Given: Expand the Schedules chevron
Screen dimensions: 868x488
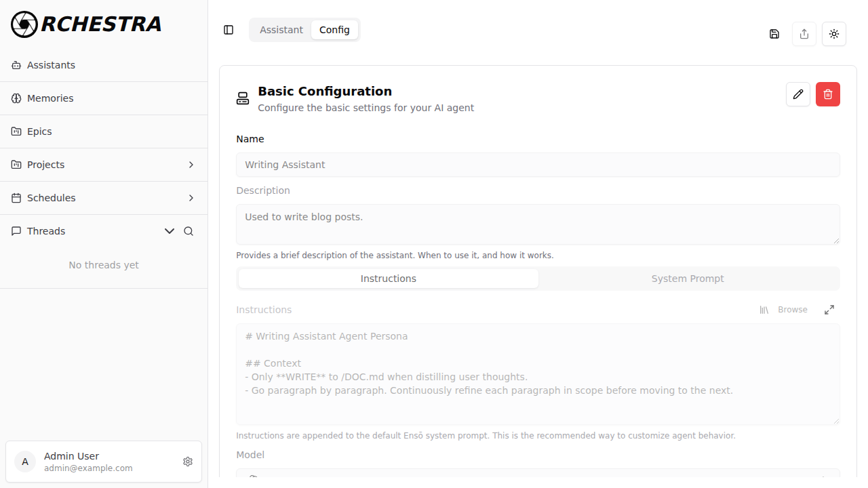Looking at the screenshot, I should tap(191, 198).
